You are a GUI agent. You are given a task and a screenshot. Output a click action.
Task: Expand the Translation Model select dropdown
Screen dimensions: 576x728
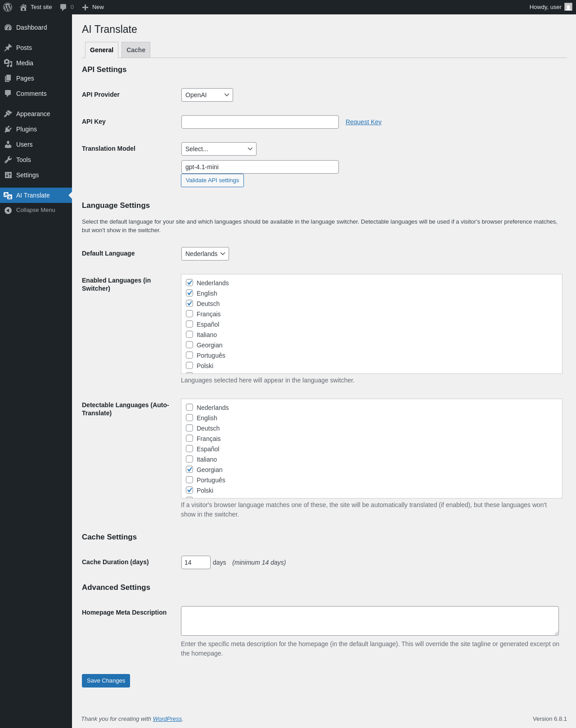click(219, 149)
